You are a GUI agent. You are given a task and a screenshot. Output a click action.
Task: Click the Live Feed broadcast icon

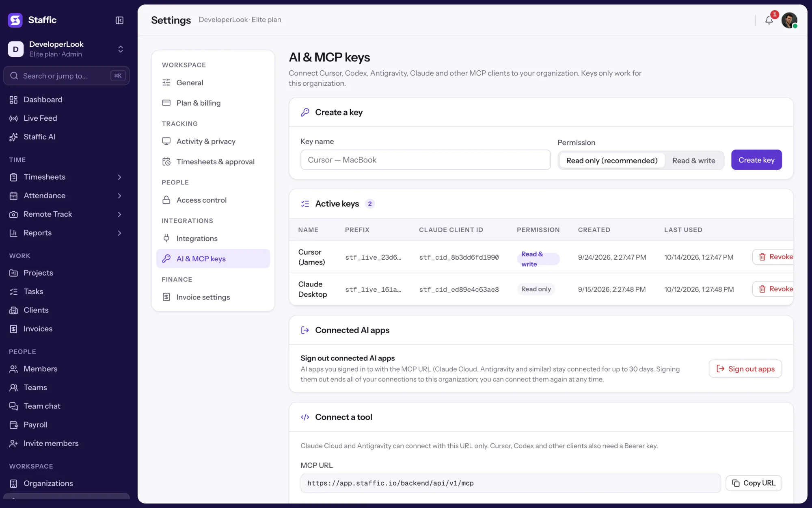[x=13, y=118]
